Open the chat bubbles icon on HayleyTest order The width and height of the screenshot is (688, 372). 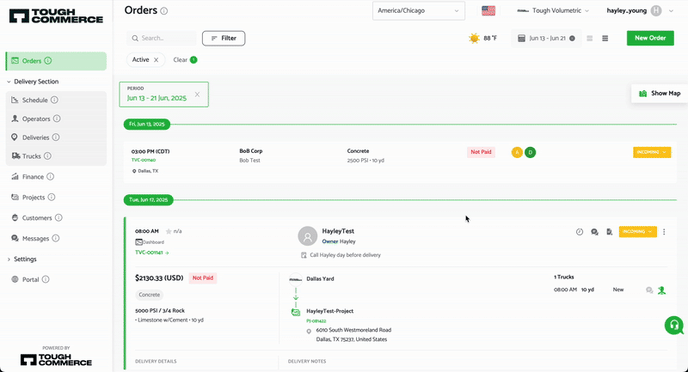[595, 232]
